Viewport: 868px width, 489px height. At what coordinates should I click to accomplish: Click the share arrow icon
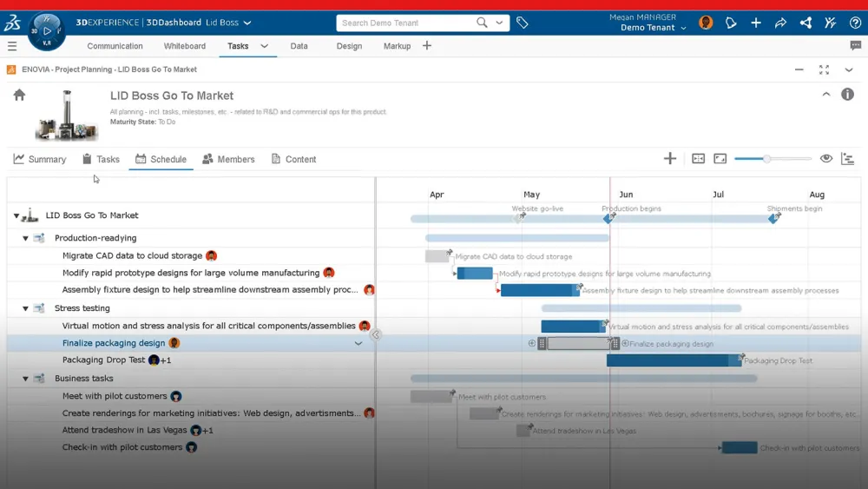coord(780,23)
